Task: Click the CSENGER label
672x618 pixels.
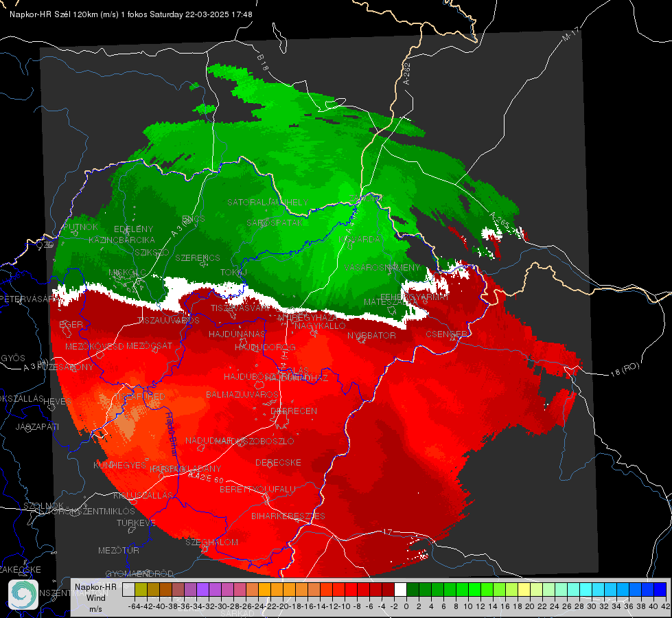Action: (x=446, y=334)
